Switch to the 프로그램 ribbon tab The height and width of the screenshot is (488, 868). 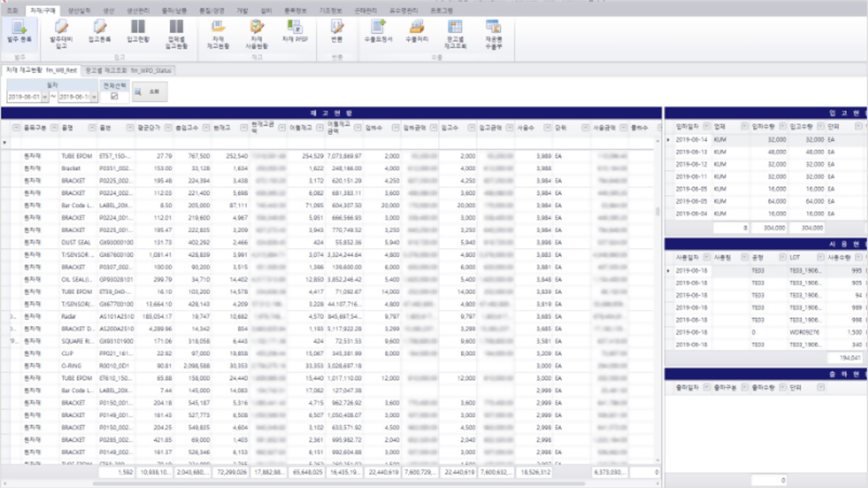[441, 11]
